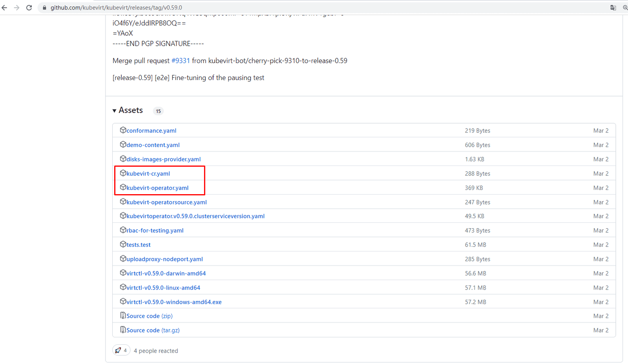Download disks-images-provider.yaml
The image size is (628, 364).
pyautogui.click(x=164, y=159)
